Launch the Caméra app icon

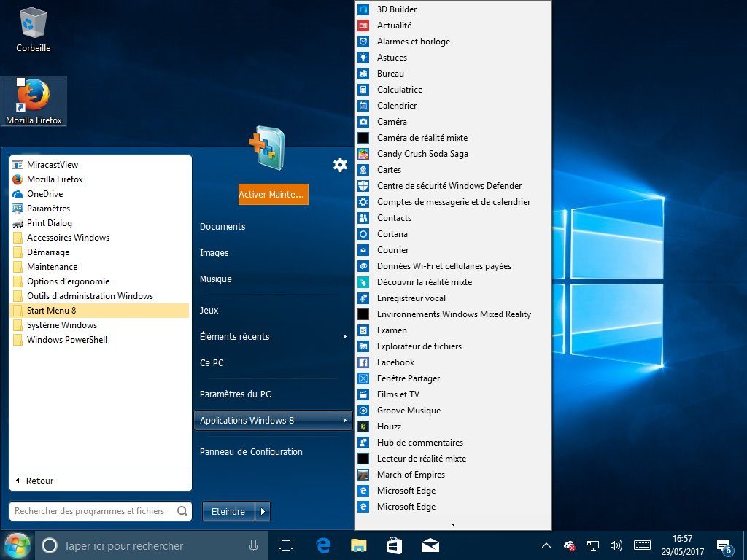[x=363, y=122]
